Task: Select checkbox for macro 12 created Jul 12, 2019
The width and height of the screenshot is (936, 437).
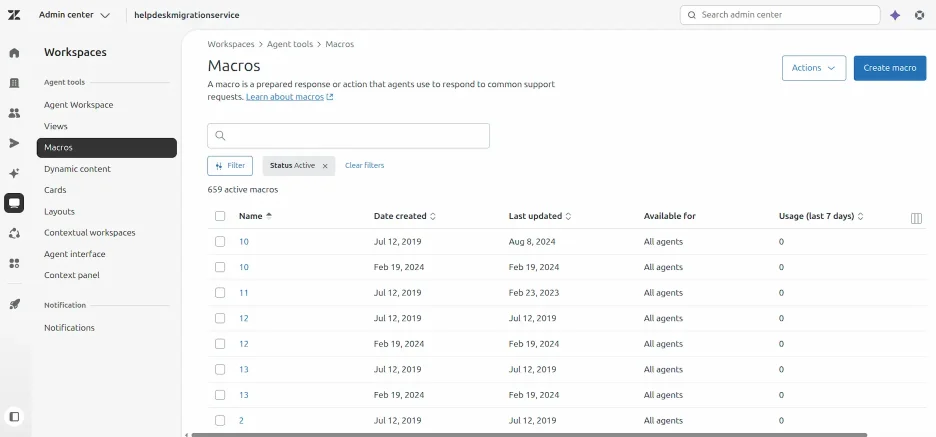Action: [x=220, y=318]
